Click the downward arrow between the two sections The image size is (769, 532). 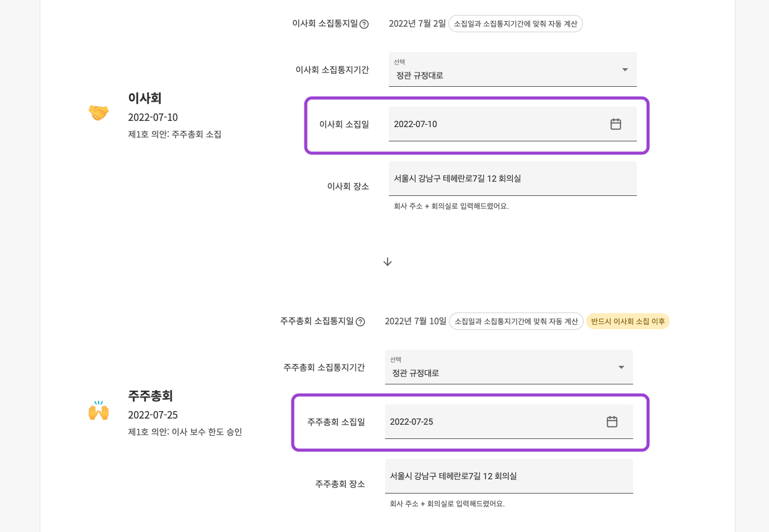click(x=388, y=262)
